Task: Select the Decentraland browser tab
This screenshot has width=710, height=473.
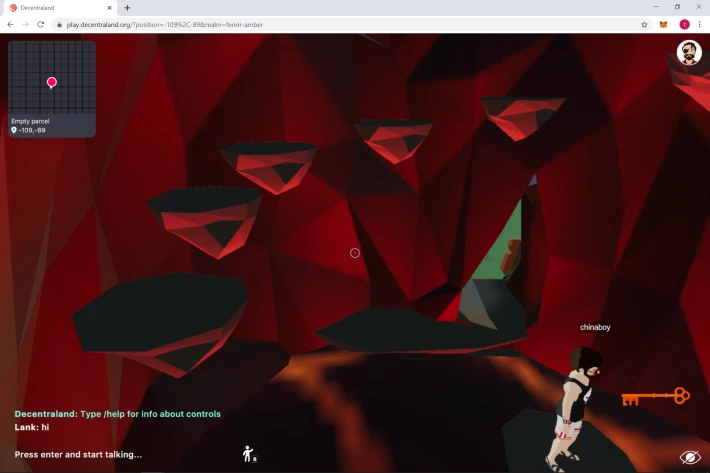Action: point(61,8)
